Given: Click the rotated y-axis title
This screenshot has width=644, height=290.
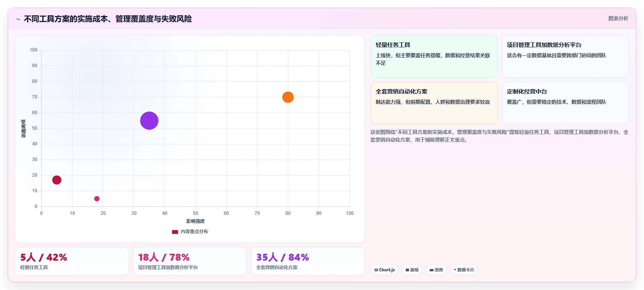Looking at the screenshot, I should [x=23, y=129].
